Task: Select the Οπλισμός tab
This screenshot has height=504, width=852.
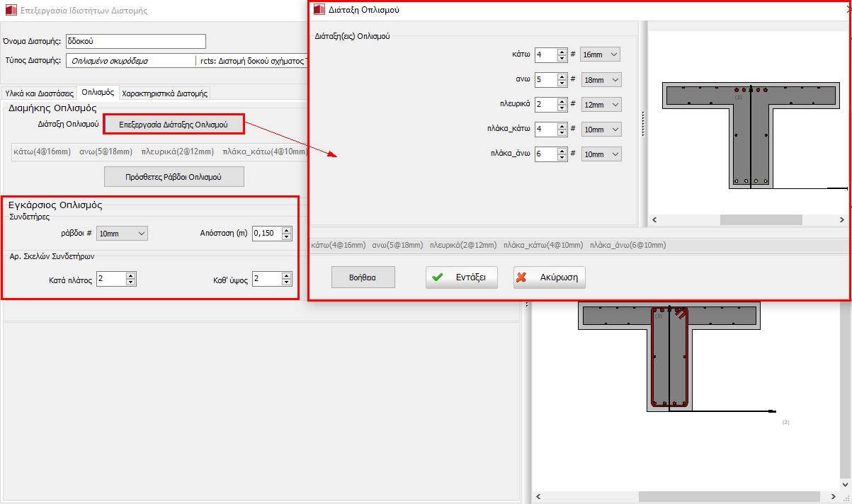Action: tap(98, 93)
